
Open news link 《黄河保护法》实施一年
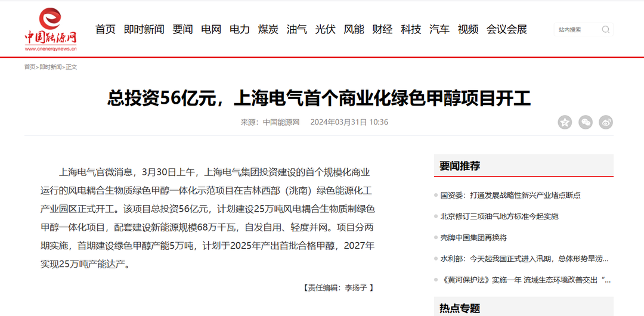(x=525, y=281)
